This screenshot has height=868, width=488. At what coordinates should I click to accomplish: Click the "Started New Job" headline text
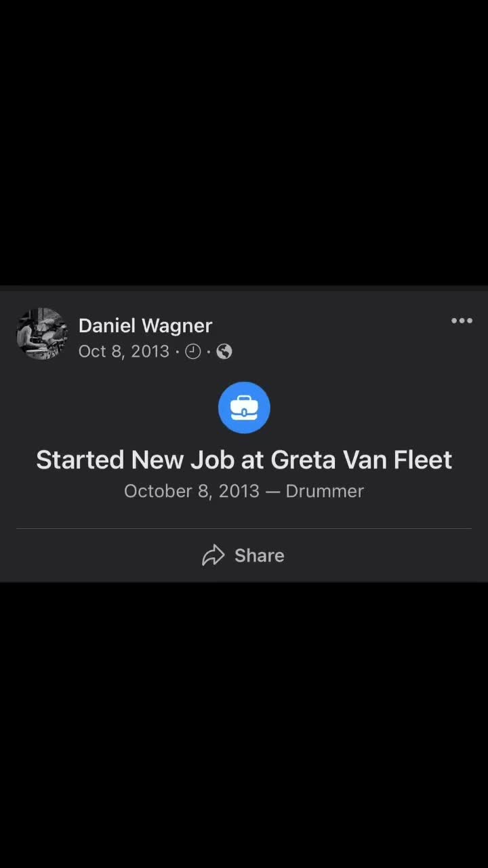[x=136, y=460]
